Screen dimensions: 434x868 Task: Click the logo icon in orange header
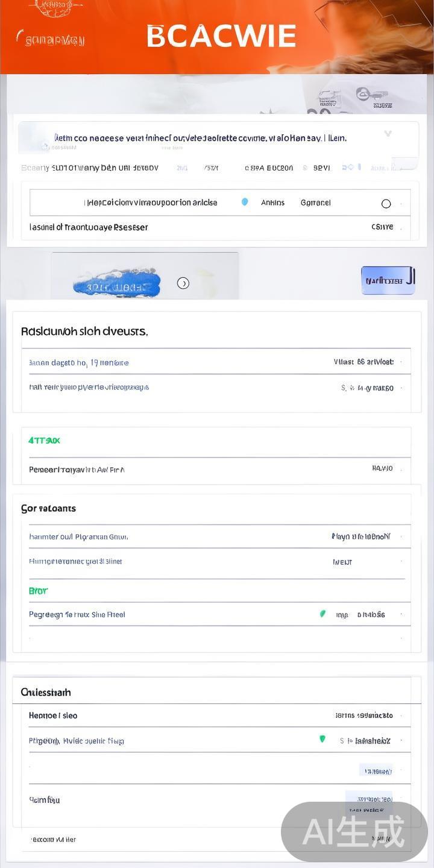click(55, 8)
